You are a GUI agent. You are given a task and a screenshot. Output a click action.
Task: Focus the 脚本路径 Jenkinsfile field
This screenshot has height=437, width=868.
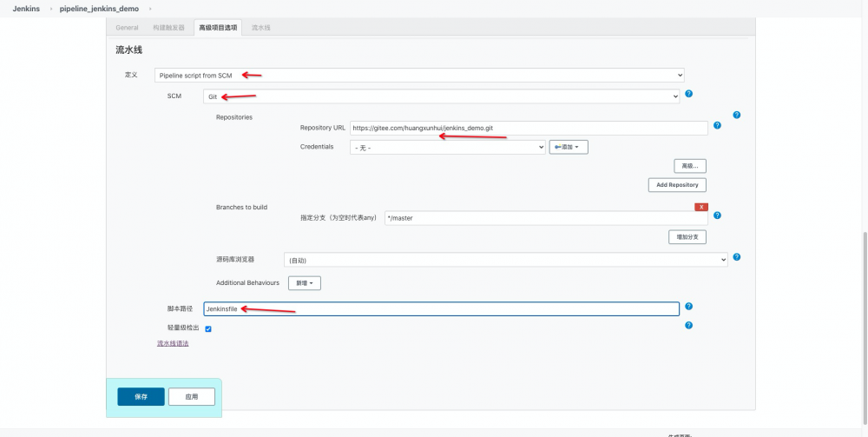(441, 309)
